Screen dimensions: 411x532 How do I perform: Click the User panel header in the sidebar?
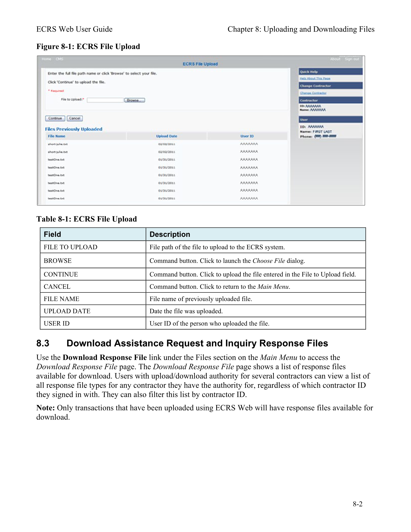(x=331, y=120)
